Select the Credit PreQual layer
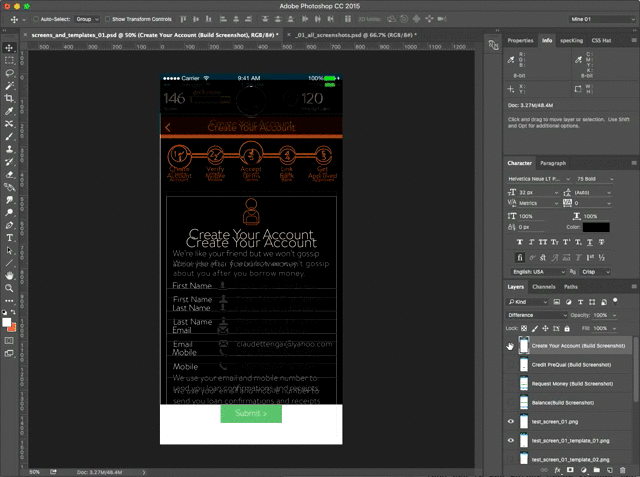The image size is (640, 477). tap(571, 364)
